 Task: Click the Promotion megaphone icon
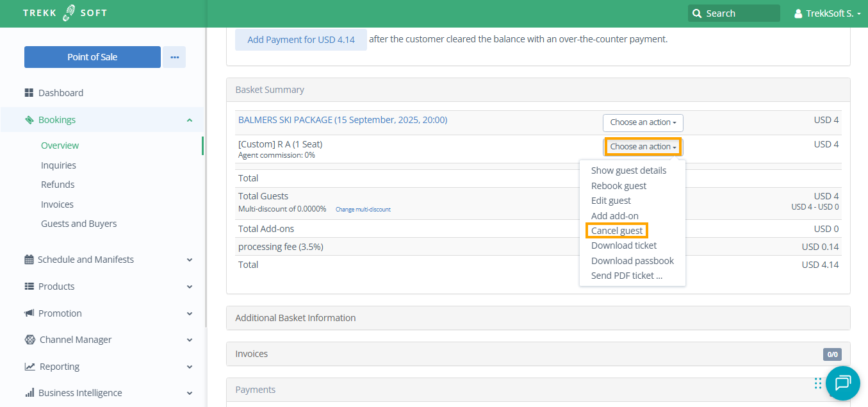pos(29,313)
